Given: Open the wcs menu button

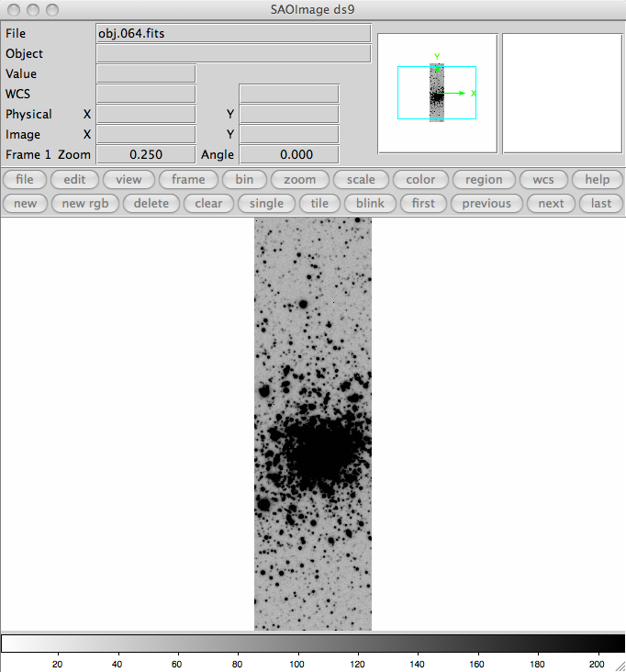Looking at the screenshot, I should 543,179.
